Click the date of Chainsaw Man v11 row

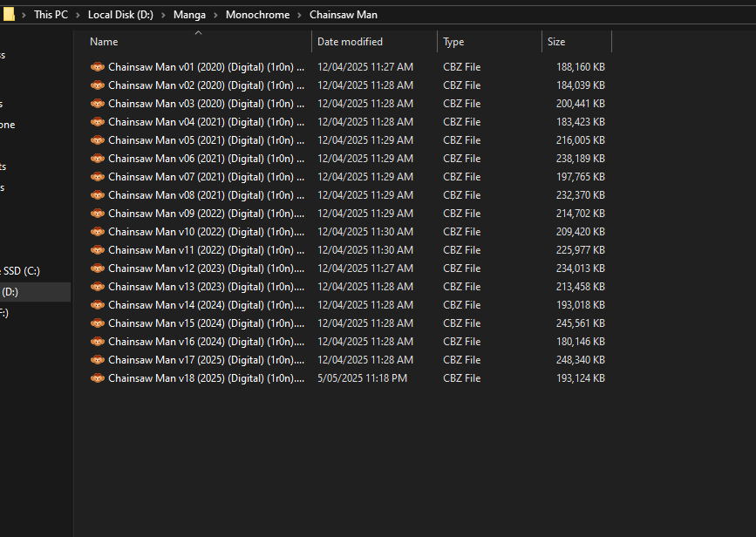pos(365,250)
